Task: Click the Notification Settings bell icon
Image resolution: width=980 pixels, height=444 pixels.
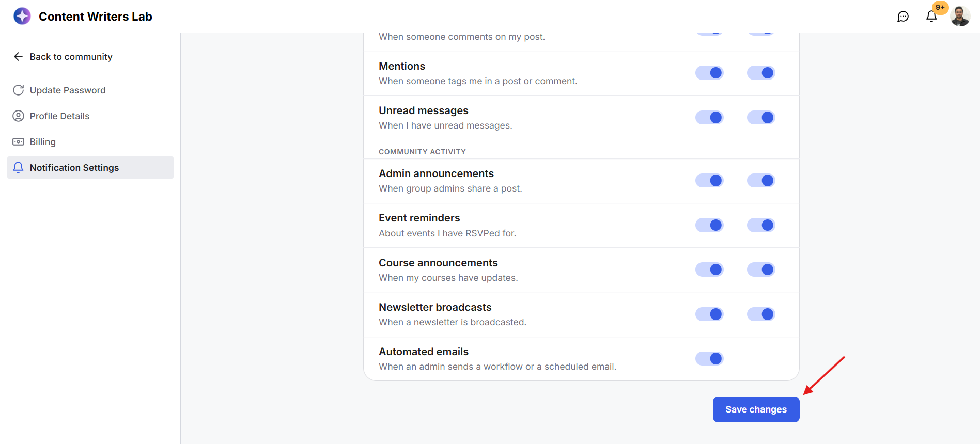Action: [18, 168]
